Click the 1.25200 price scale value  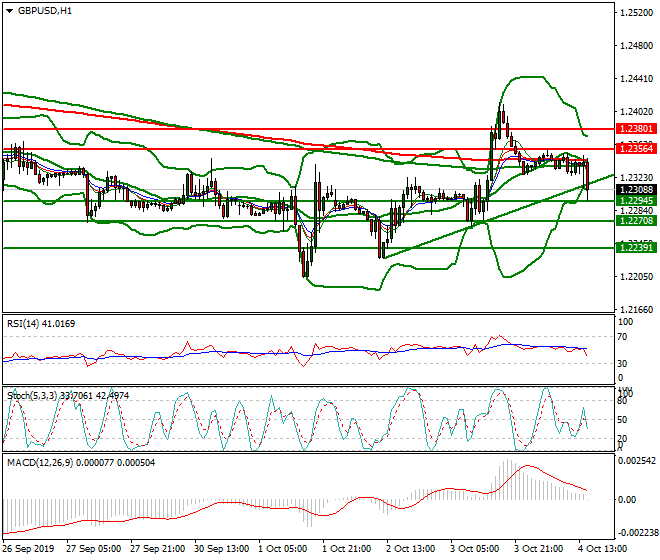point(637,13)
